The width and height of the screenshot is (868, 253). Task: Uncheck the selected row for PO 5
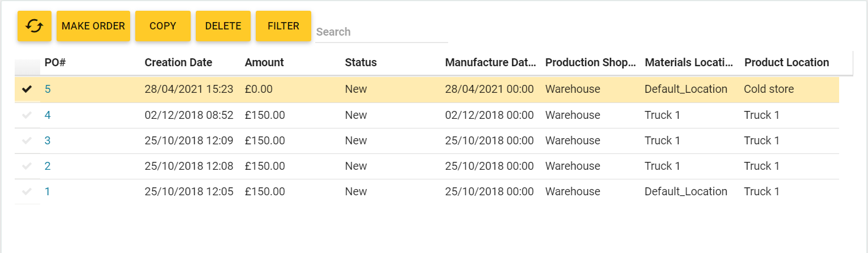tap(27, 89)
